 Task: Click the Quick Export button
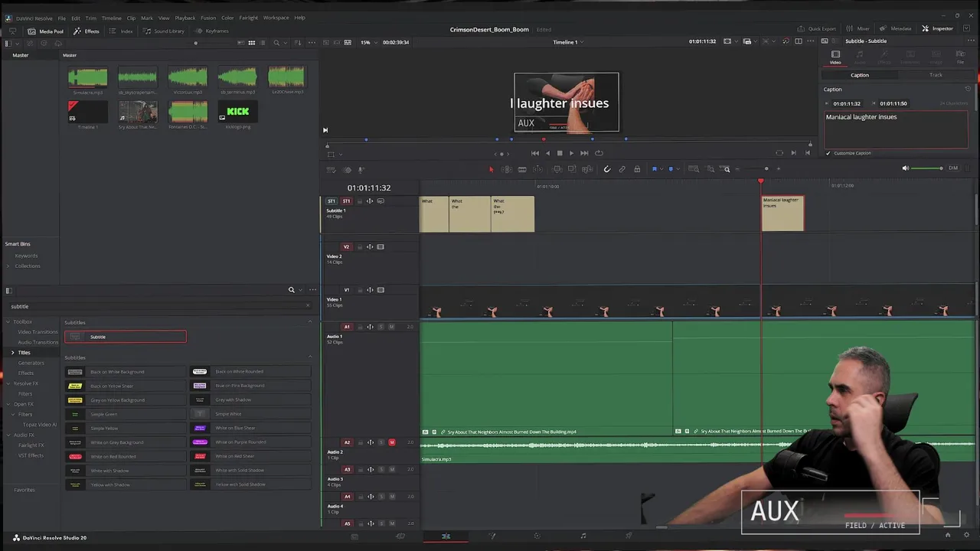tap(817, 28)
